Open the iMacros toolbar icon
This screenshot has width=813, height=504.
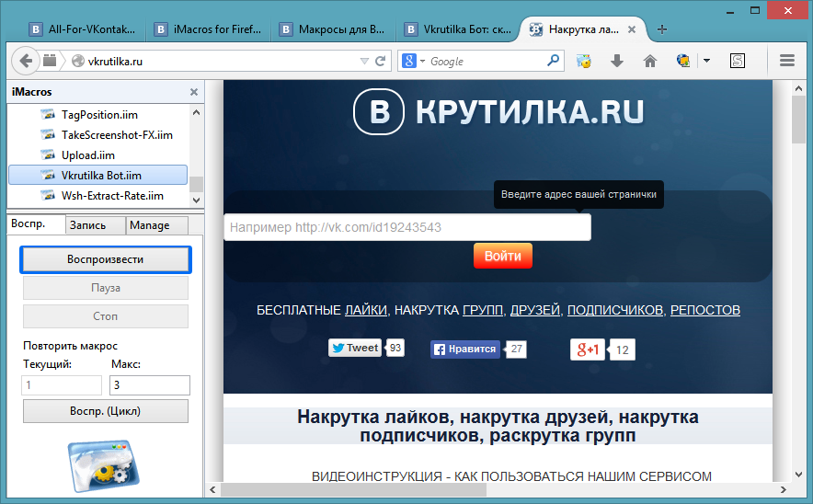(584, 62)
